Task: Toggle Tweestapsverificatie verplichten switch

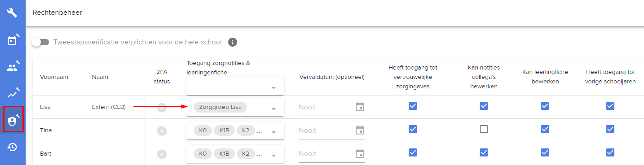Action: click(40, 42)
